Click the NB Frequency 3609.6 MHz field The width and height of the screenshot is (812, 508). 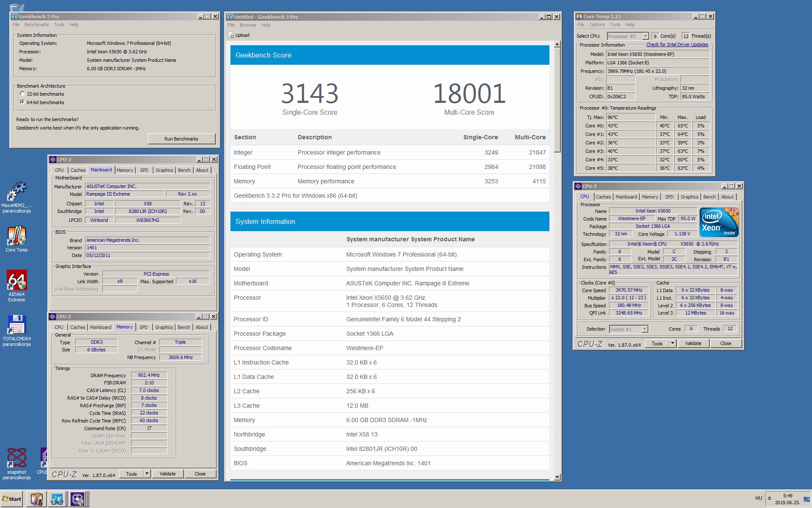pos(181,357)
